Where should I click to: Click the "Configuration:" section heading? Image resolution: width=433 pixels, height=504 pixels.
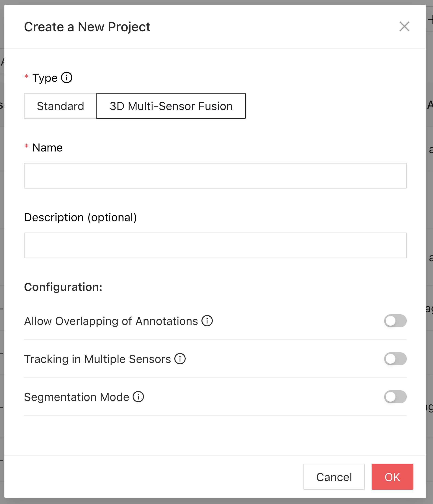click(x=63, y=287)
